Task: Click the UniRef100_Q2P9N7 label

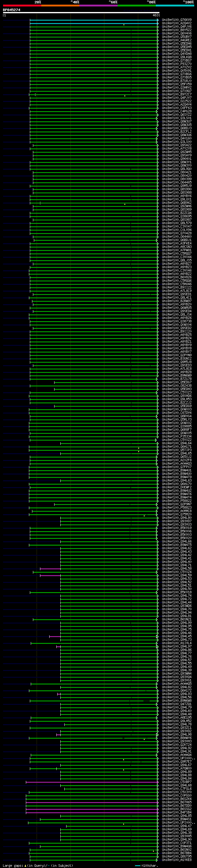Action: pos(177,504)
